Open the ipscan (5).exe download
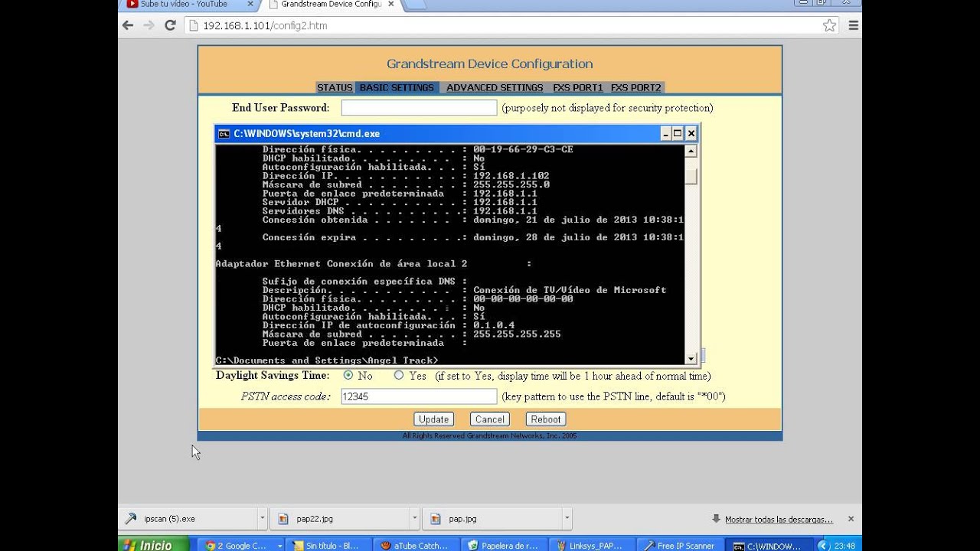Screen dimensions: 980x551 click(x=188, y=519)
